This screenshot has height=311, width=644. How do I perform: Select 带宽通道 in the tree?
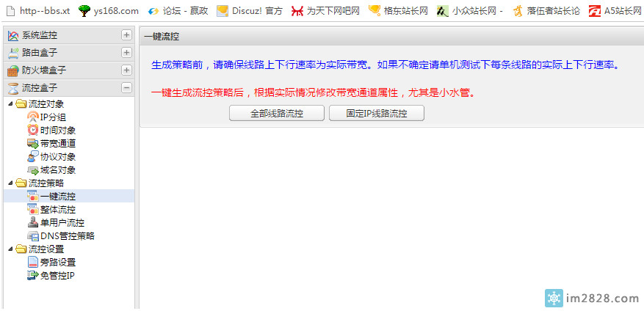(58, 144)
